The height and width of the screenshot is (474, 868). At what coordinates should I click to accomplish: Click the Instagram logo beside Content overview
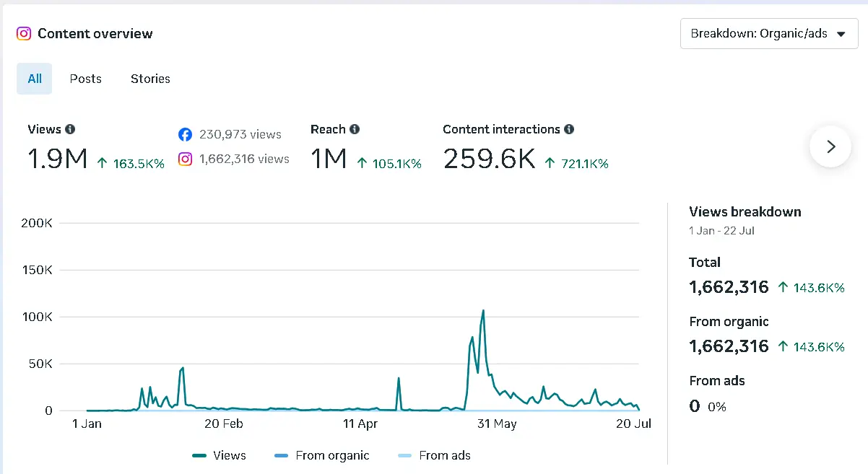[x=24, y=34]
